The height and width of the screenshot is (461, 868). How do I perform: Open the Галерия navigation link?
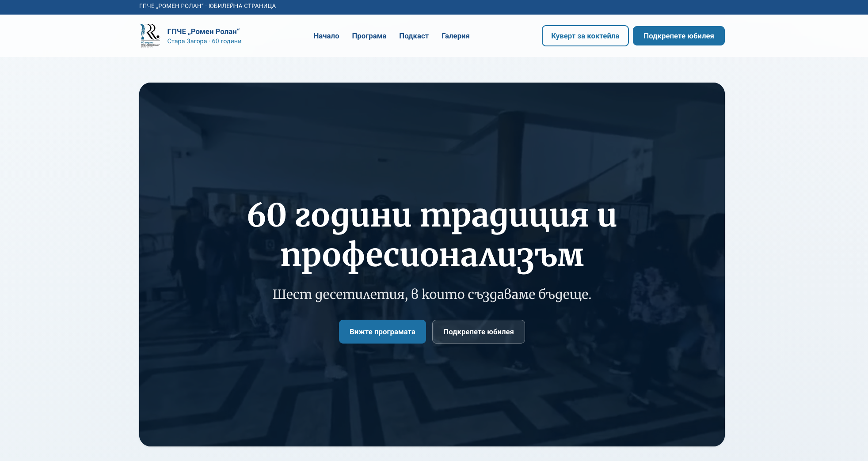(x=455, y=36)
